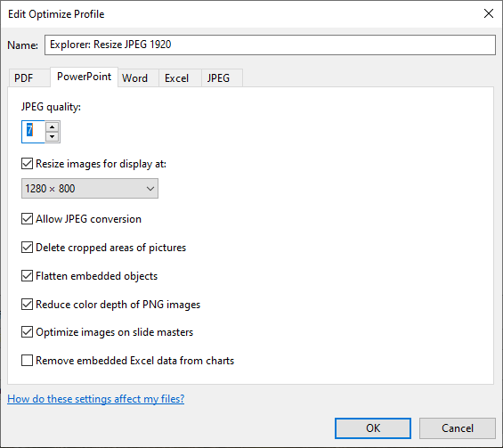
Task: Click the JPEG quality value field
Action: (x=33, y=132)
